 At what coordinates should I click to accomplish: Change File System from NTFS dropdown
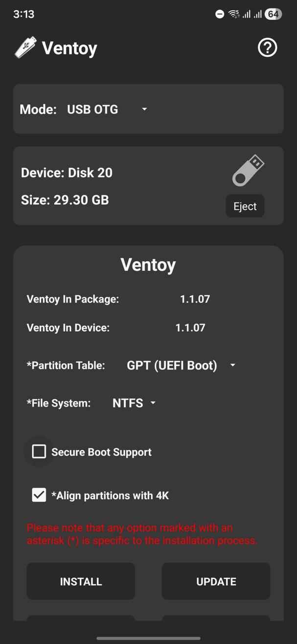(133, 403)
